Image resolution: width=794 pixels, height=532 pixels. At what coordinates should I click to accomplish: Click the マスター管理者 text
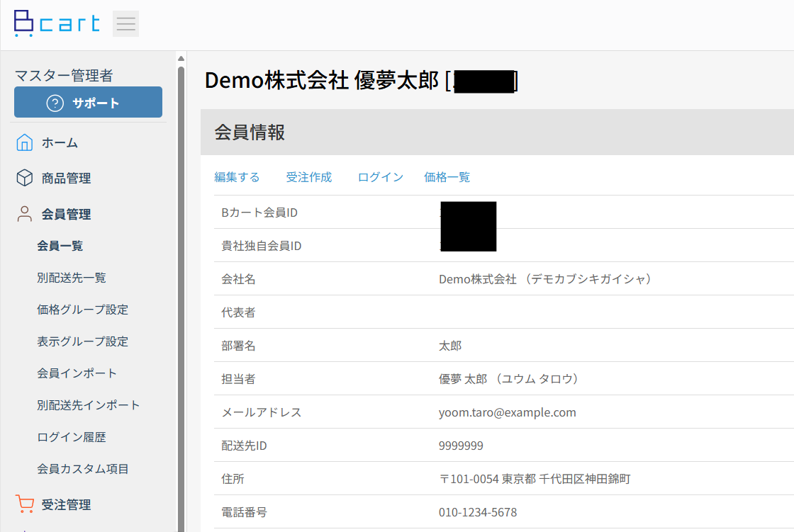click(64, 76)
